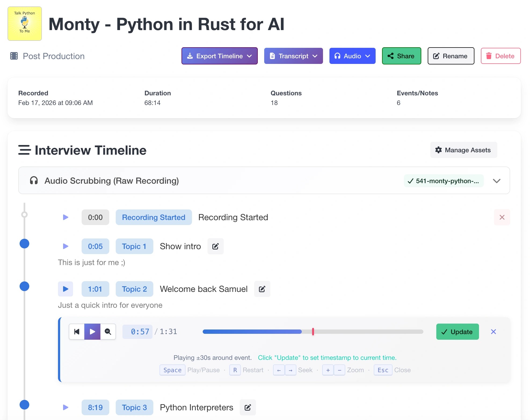Click Update to set the timestamp
The height and width of the screenshot is (420, 530).
(x=457, y=332)
